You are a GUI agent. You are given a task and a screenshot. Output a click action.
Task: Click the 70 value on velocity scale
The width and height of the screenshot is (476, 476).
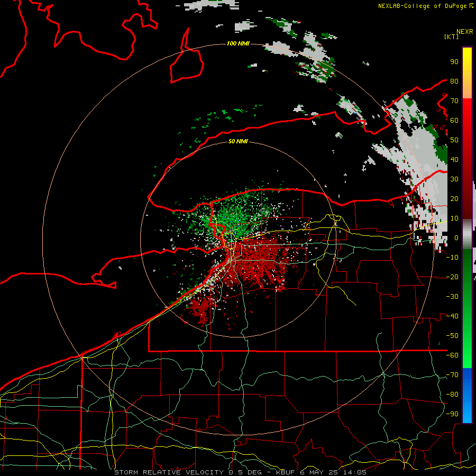(454, 101)
